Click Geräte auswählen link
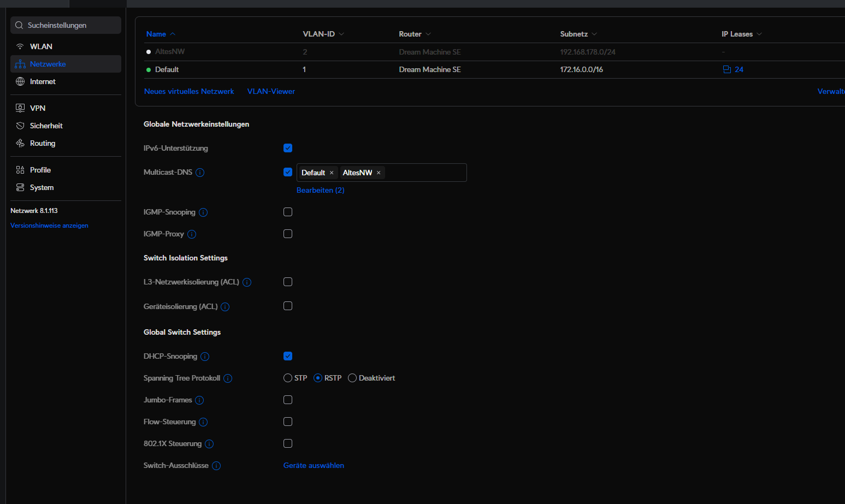 pyautogui.click(x=314, y=465)
